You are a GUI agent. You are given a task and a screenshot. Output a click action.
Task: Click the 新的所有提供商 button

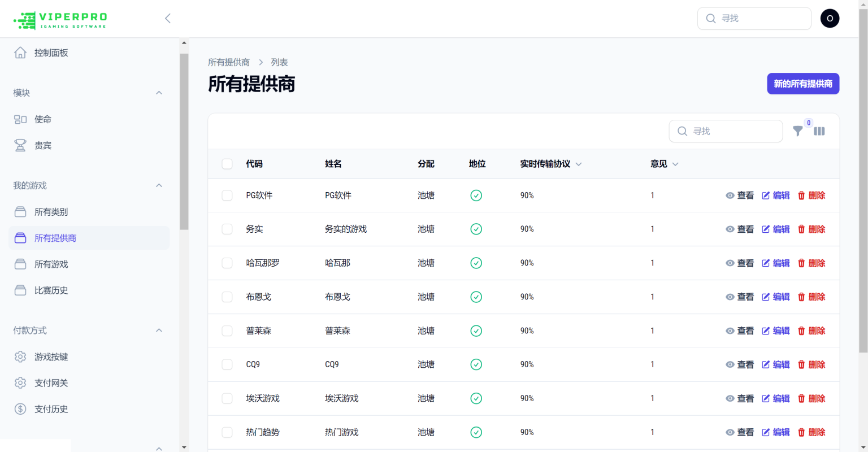pyautogui.click(x=802, y=84)
